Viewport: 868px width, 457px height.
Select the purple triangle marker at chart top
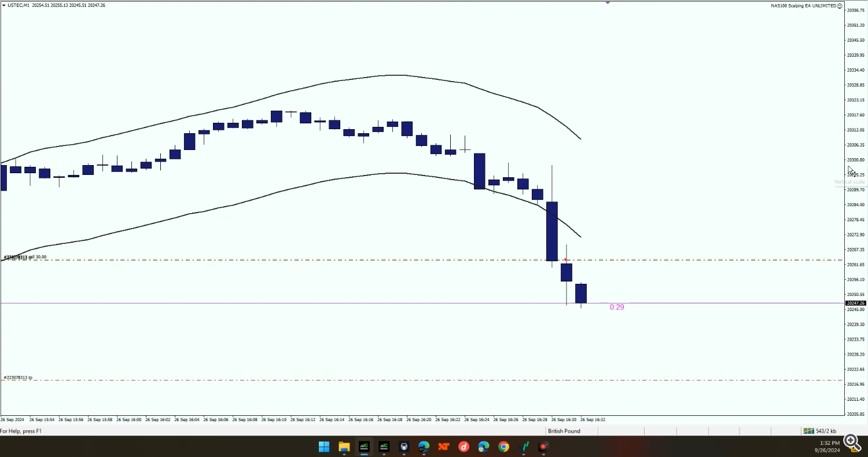click(x=608, y=2)
